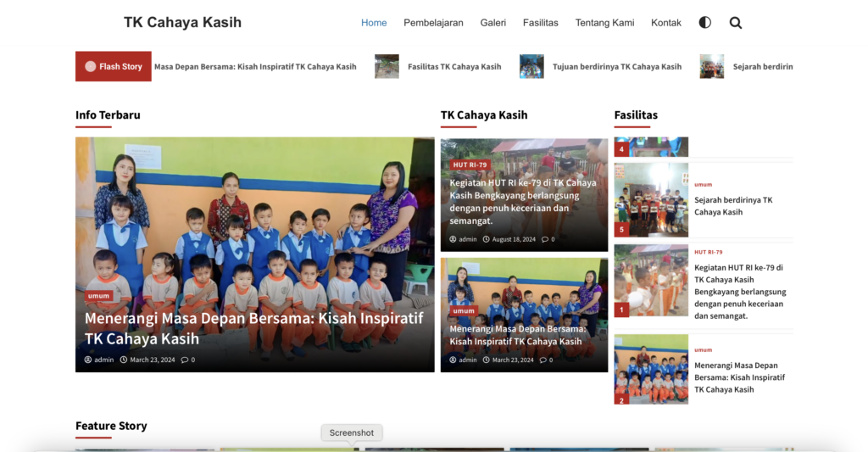This screenshot has width=868, height=452.
Task: Click August 18, 2024 date link
Action: [514, 239]
